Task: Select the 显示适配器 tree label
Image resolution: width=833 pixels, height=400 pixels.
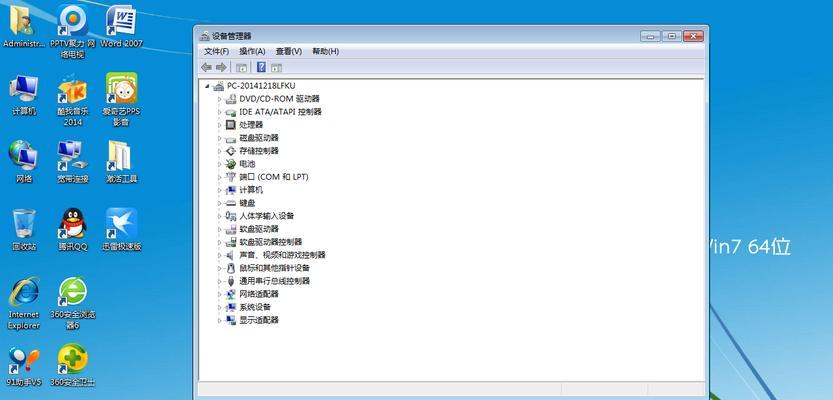Action: pos(259,320)
